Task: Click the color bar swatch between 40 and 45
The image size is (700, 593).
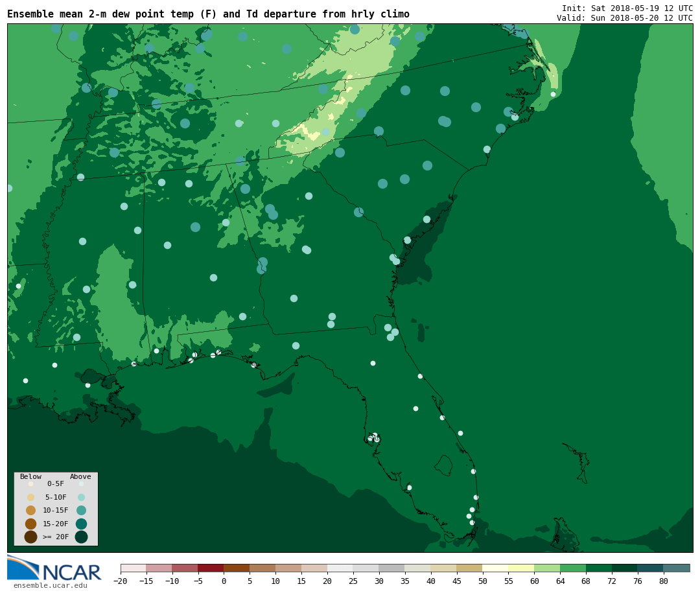Action: (x=444, y=568)
